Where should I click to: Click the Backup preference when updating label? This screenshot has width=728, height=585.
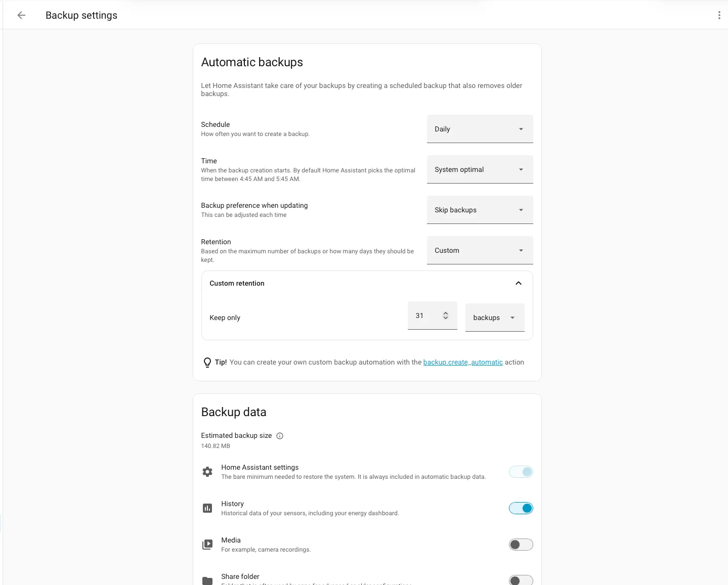pos(254,205)
